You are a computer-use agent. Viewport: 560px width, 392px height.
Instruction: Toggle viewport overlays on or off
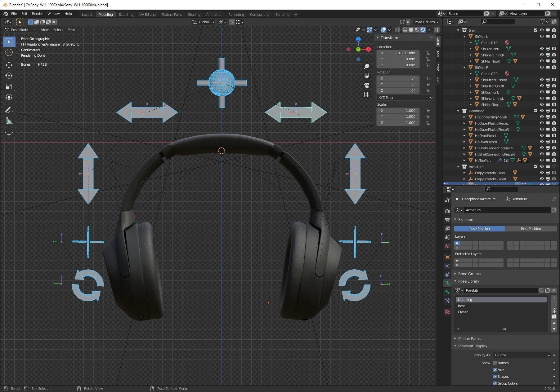tap(383, 30)
